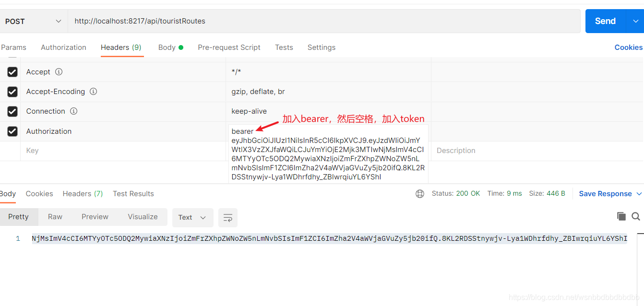The height and width of the screenshot is (306, 644).
Task: Click the request URL input field
Action: coord(324,21)
